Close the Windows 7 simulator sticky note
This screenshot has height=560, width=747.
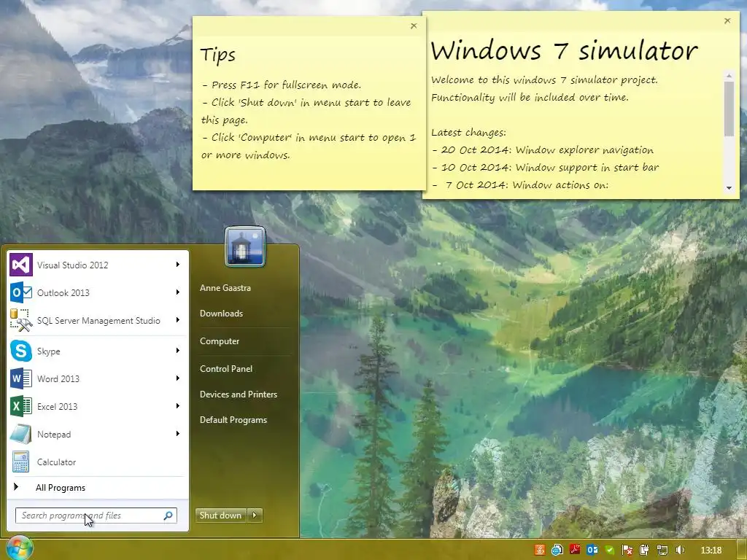727,21
